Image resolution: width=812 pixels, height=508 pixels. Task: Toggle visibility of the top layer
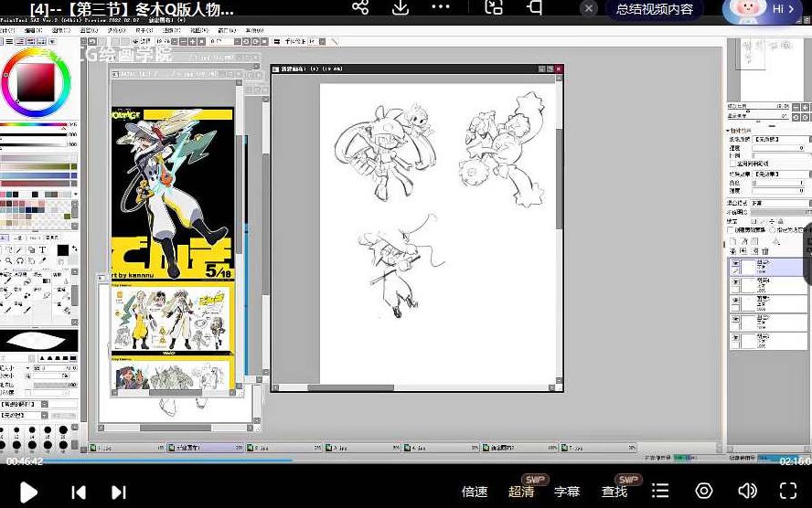[735, 266]
